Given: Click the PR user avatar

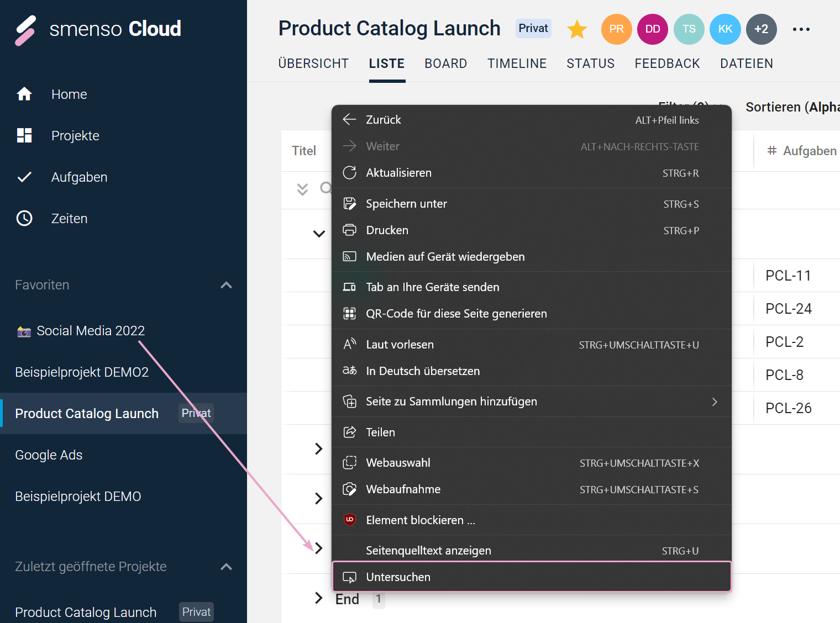Looking at the screenshot, I should point(617,29).
